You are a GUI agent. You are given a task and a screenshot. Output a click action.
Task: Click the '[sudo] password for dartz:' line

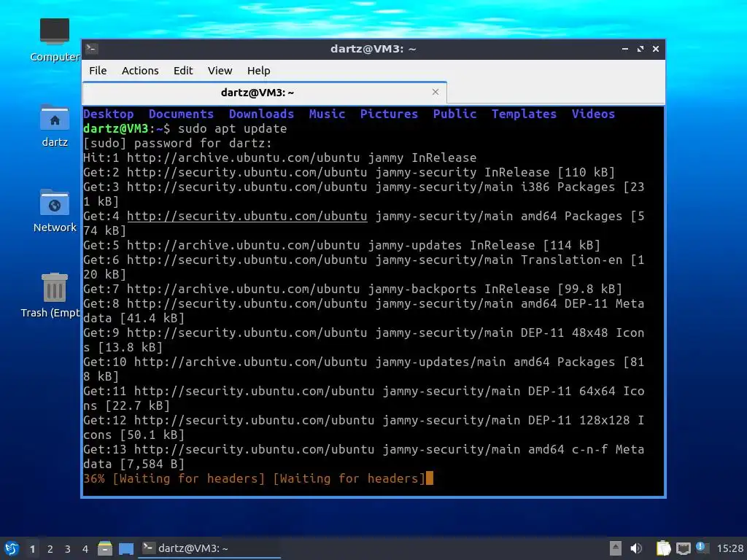point(177,144)
